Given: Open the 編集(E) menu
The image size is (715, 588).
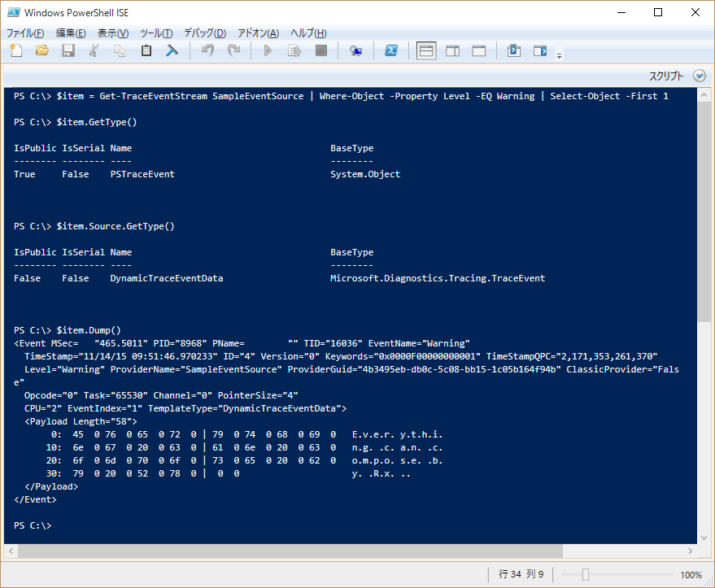Looking at the screenshot, I should (71, 33).
